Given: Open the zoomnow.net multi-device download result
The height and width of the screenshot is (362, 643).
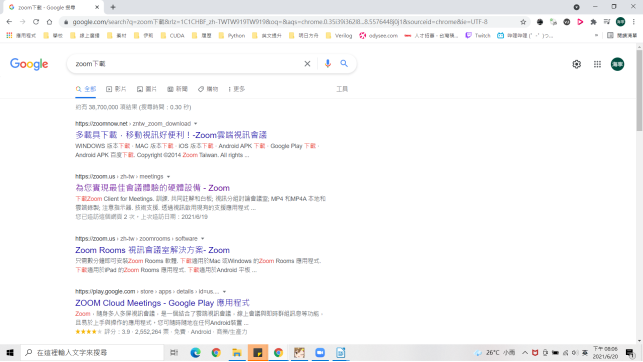Looking at the screenshot, I should click(171, 135).
